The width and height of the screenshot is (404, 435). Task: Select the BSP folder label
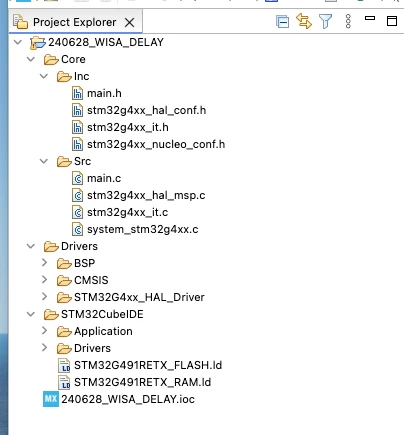pyautogui.click(x=85, y=263)
